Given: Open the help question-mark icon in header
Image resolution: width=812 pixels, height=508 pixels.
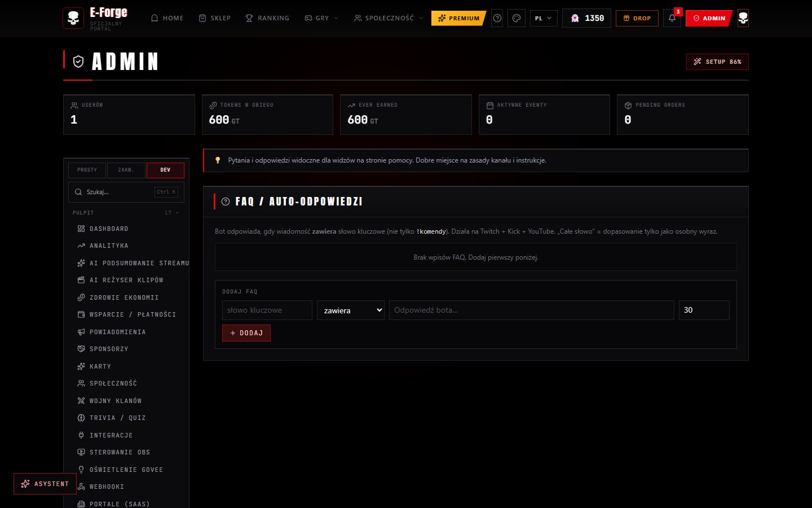Looking at the screenshot, I should click(x=497, y=18).
